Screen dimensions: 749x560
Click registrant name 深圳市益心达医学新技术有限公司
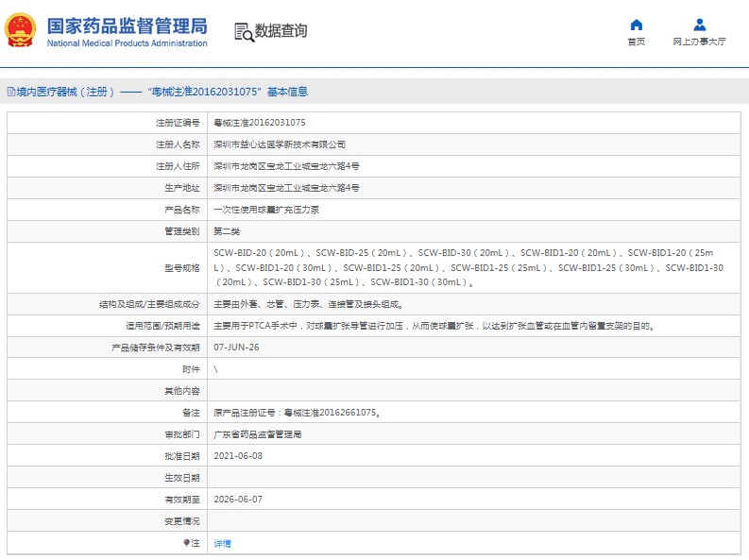coord(280,144)
